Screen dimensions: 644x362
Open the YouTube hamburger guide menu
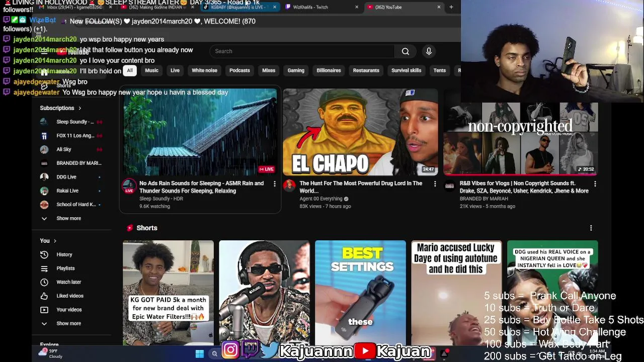pos(44,51)
